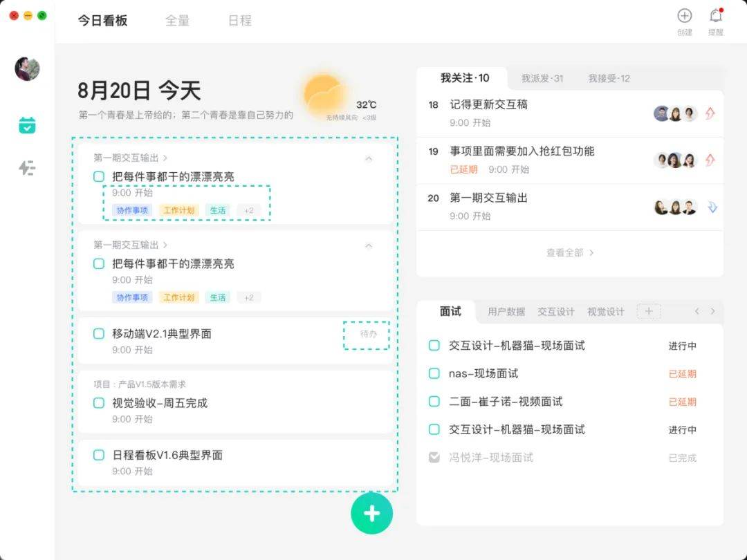Open 记得更新交互稿 item title

pos(488,105)
